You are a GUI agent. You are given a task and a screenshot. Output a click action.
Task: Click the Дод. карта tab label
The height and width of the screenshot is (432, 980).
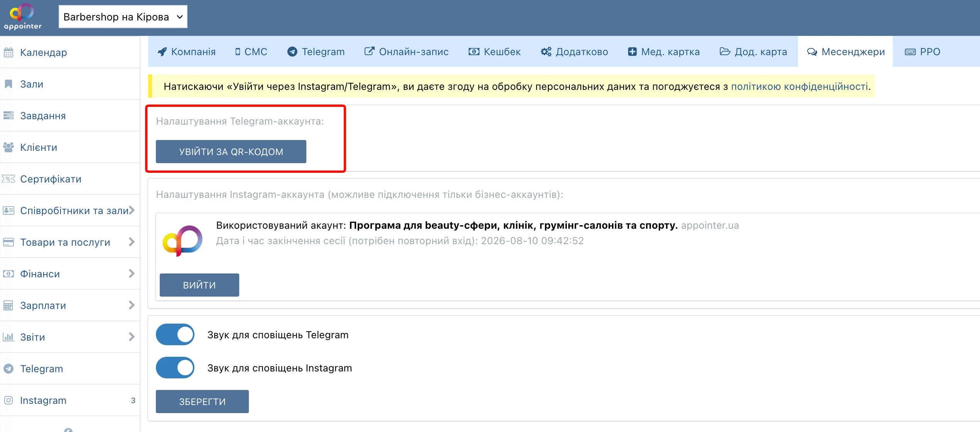click(761, 52)
